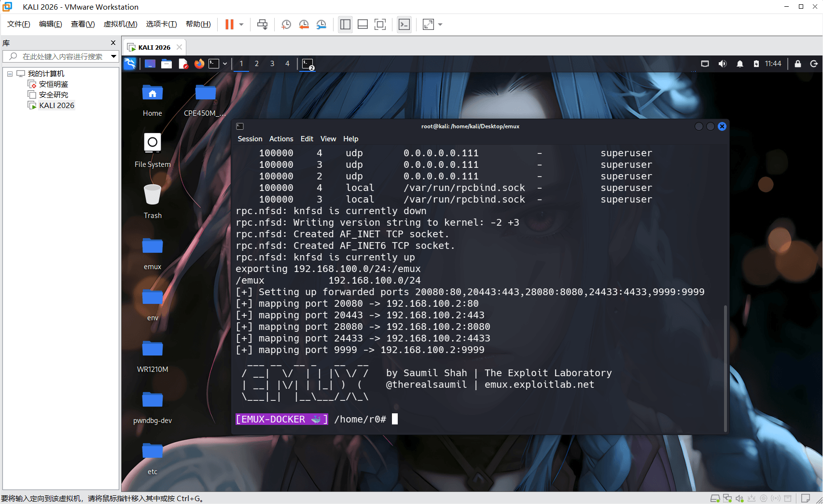Select the 安全研究 virtual machine
The image size is (823, 504).
click(x=48, y=95)
